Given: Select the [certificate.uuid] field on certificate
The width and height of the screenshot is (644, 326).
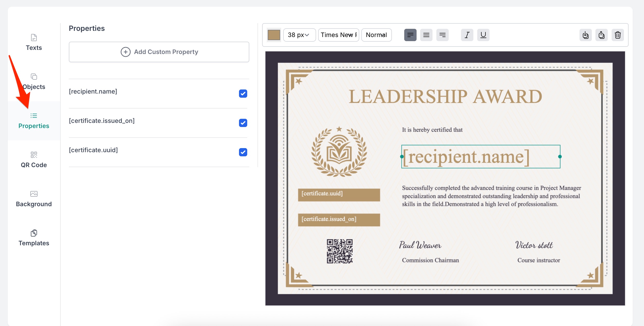Looking at the screenshot, I should (339, 195).
